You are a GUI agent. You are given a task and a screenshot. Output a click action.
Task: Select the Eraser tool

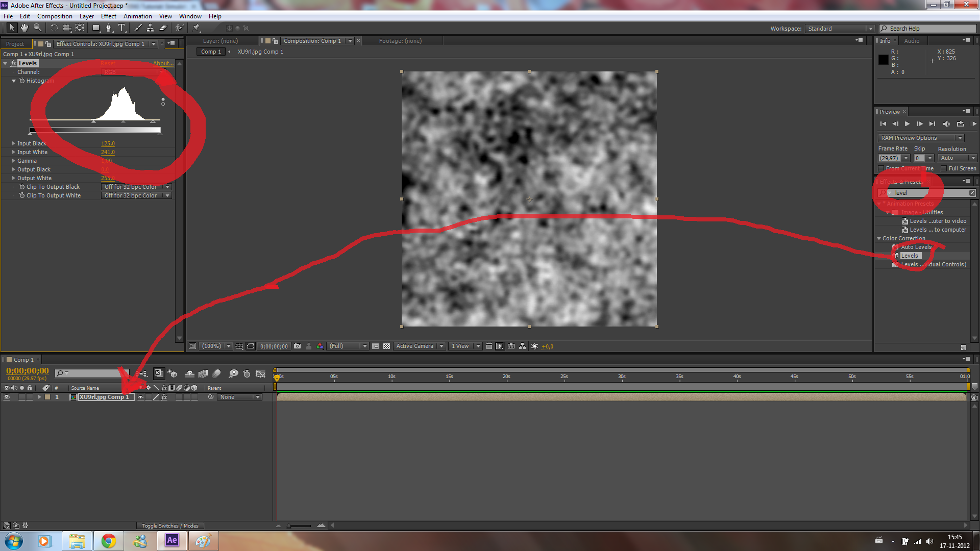click(163, 28)
